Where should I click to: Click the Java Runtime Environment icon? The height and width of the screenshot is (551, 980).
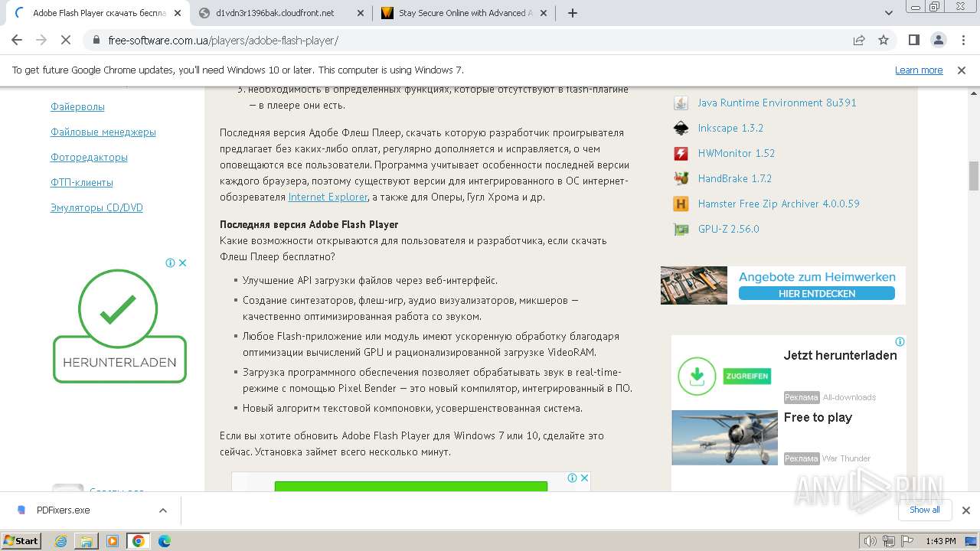tap(681, 103)
